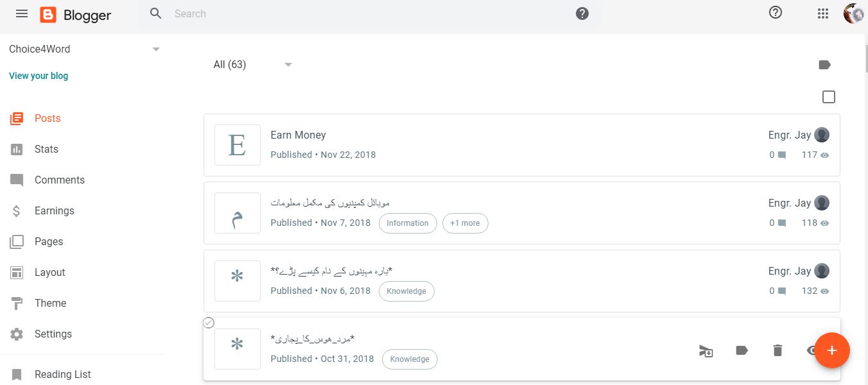Preview the مرد_ہوس_کا_پجاری post
Viewport: 868px width, 385px height.
click(813, 350)
